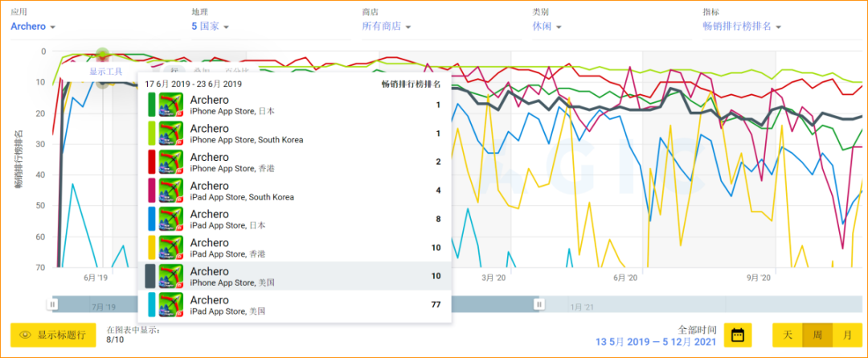Click the vertical y-axis title 畅销排行榜排名
This screenshot has height=358, width=868.
click(18, 158)
